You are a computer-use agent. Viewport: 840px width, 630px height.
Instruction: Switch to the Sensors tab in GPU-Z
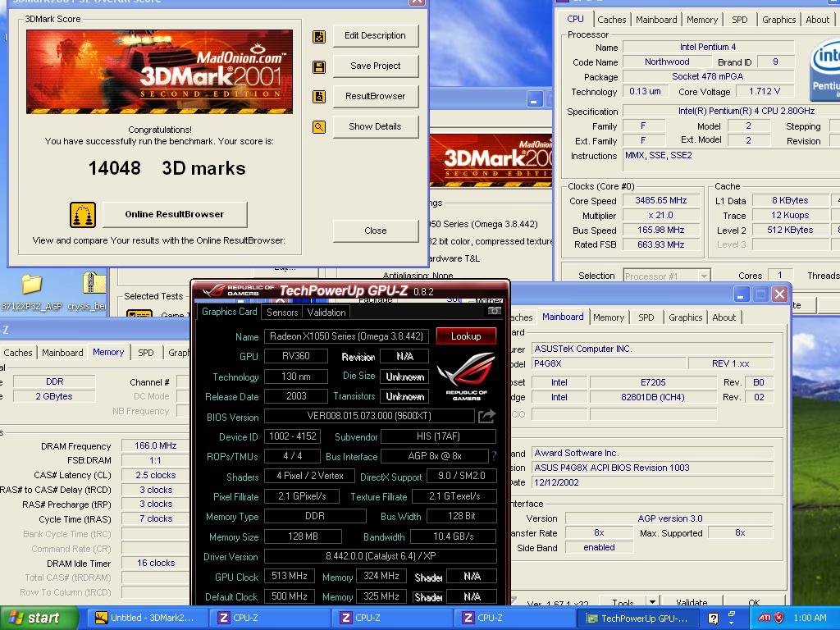click(282, 313)
